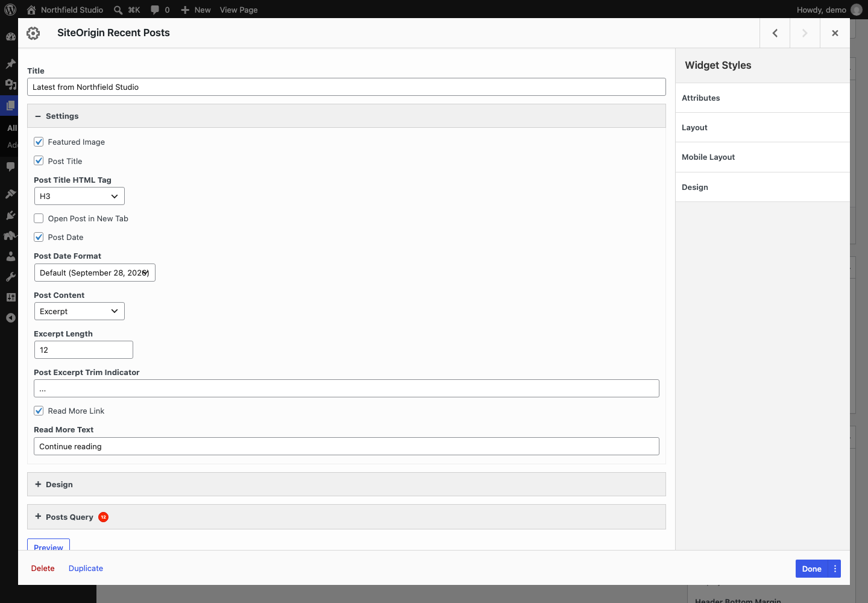Open the Done button's three-dot options
868x603 pixels.
[835, 569]
